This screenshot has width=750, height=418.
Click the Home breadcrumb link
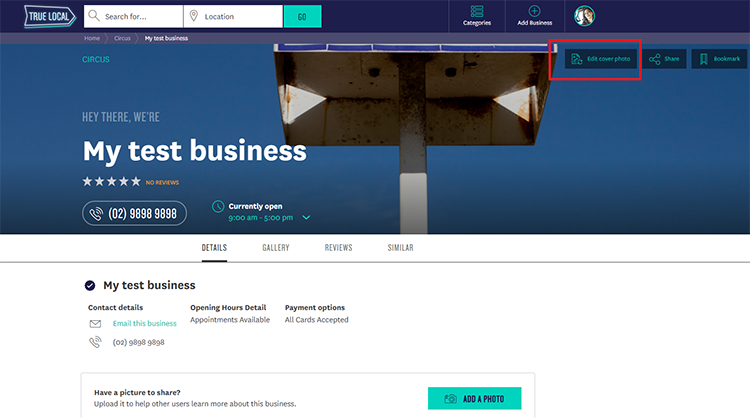pos(92,38)
